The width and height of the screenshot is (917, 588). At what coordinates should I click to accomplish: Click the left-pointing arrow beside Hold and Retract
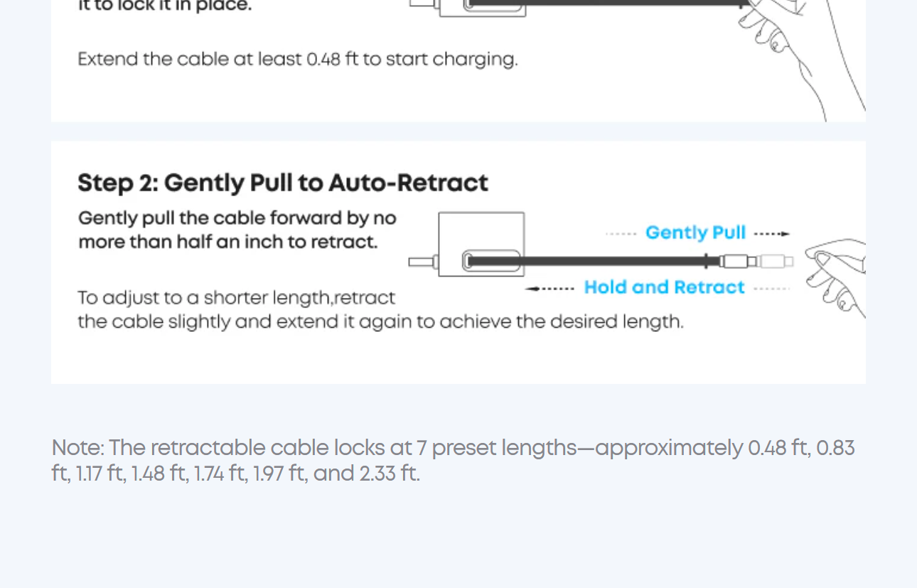[x=548, y=289]
